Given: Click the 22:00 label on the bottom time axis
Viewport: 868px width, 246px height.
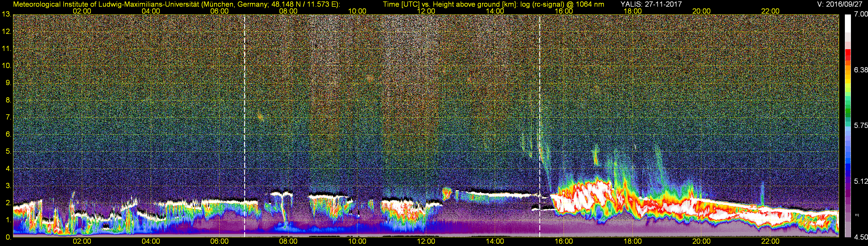Looking at the screenshot, I should pos(770,242).
